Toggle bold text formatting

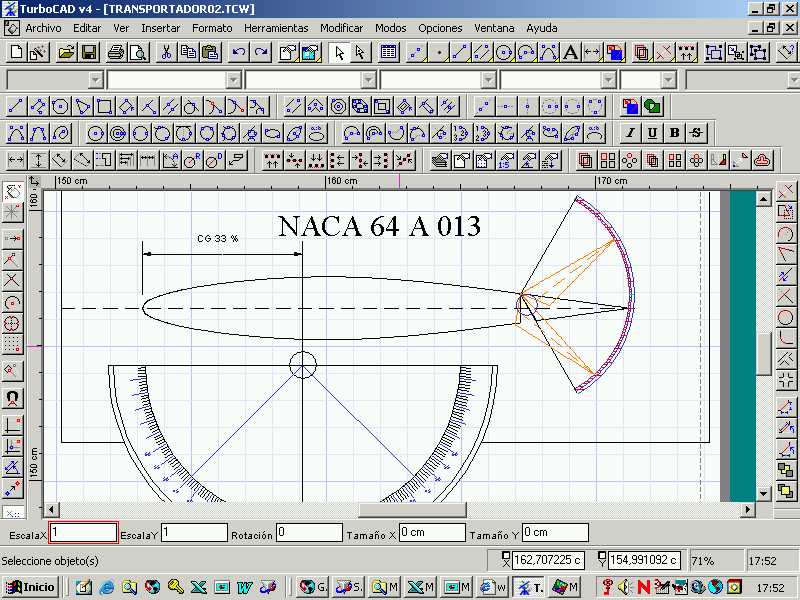click(674, 133)
